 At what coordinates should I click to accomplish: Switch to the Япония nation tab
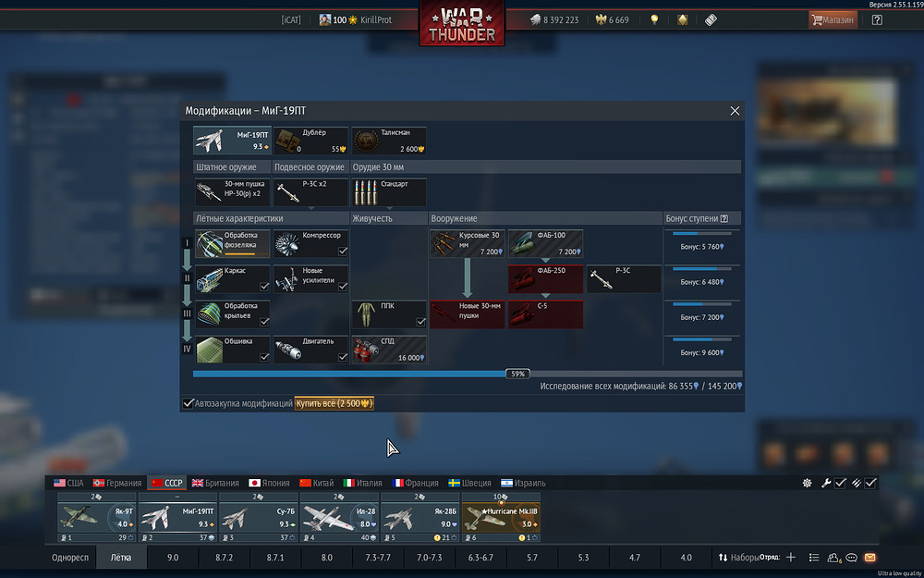[269, 483]
